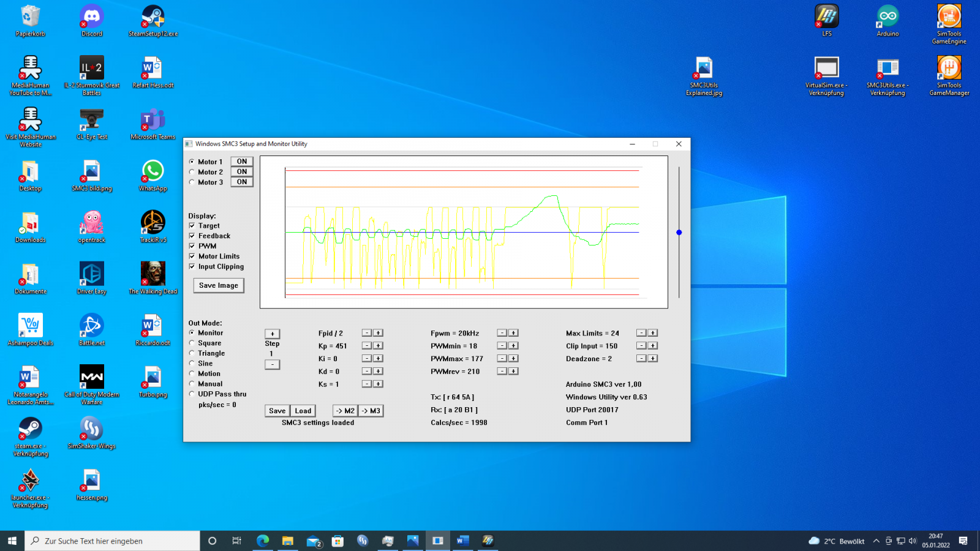This screenshot has width=980, height=551.
Task: Open SimTools GameManager desktop icon
Action: tap(949, 76)
